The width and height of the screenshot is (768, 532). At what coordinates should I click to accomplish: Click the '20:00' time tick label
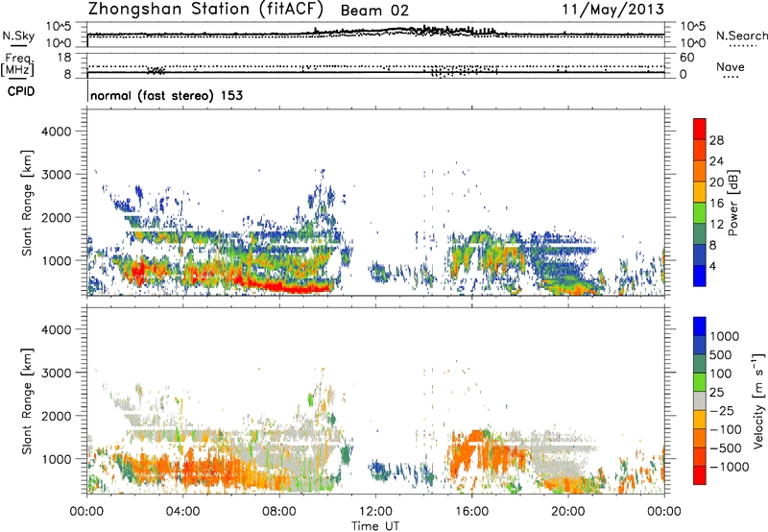tap(568, 512)
